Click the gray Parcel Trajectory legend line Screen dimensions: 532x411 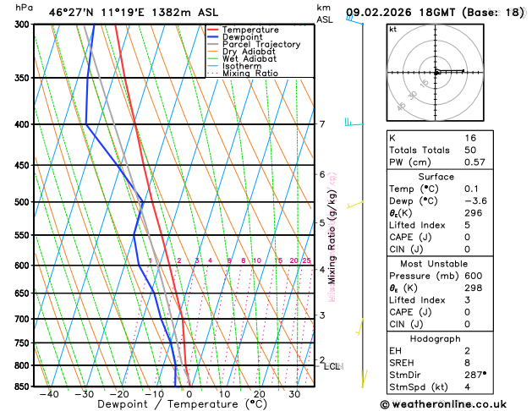(x=213, y=44)
